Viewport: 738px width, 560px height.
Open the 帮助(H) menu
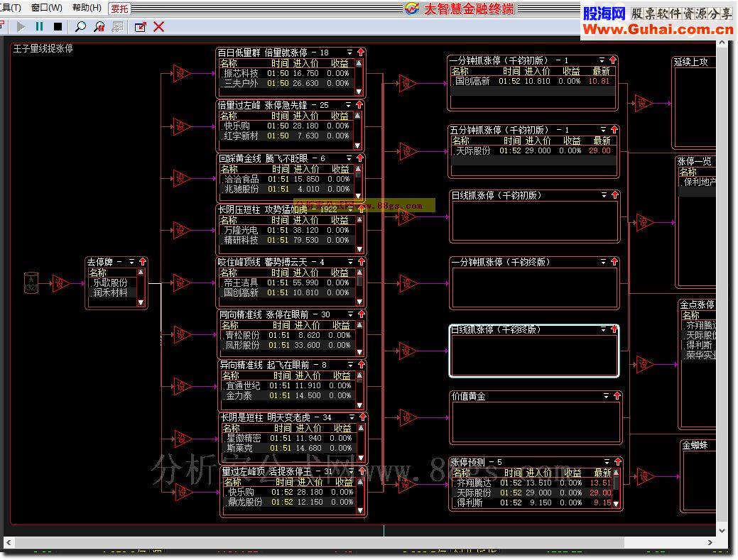tap(87, 8)
